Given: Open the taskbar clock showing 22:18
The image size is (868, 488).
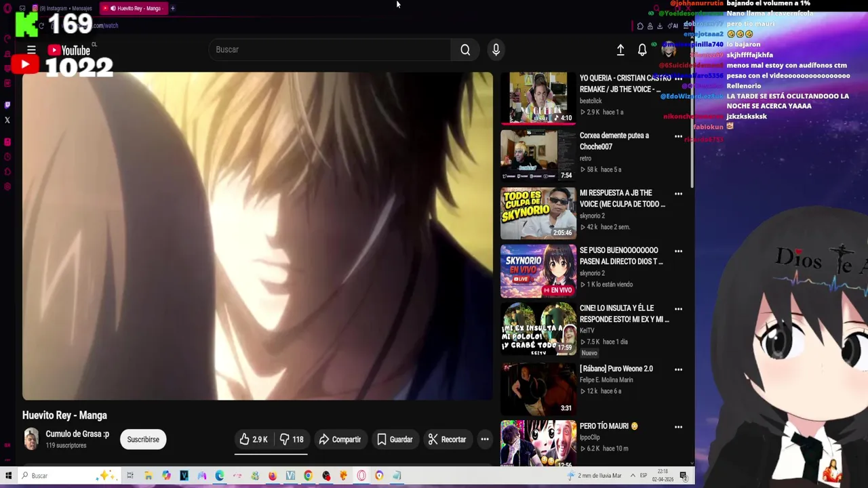Looking at the screenshot, I should [663, 476].
